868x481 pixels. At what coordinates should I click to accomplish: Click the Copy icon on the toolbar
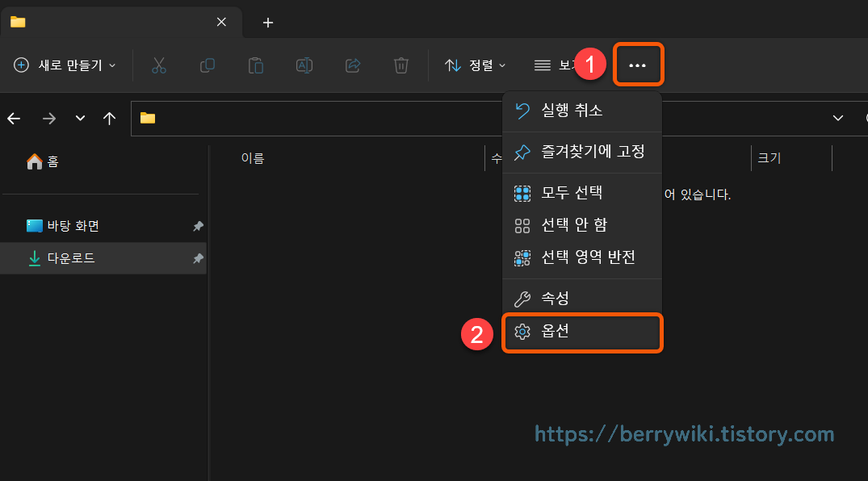click(x=208, y=65)
